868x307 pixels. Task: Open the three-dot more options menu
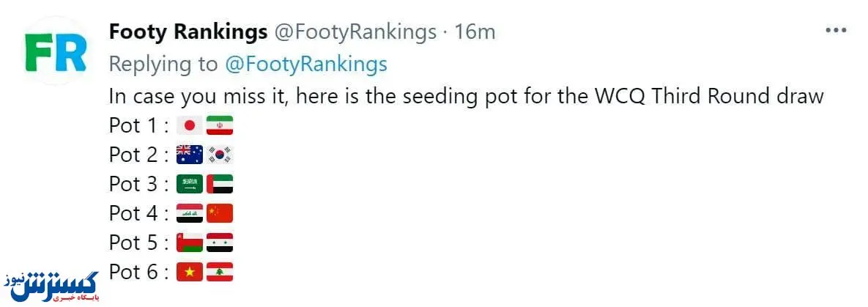point(836,31)
